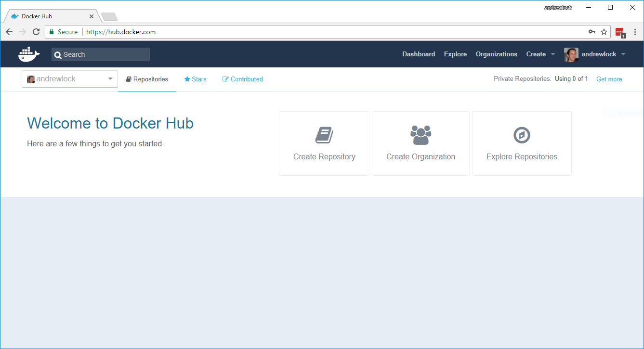Minimize the Chrome browser window
The image size is (644, 349).
click(589, 7)
